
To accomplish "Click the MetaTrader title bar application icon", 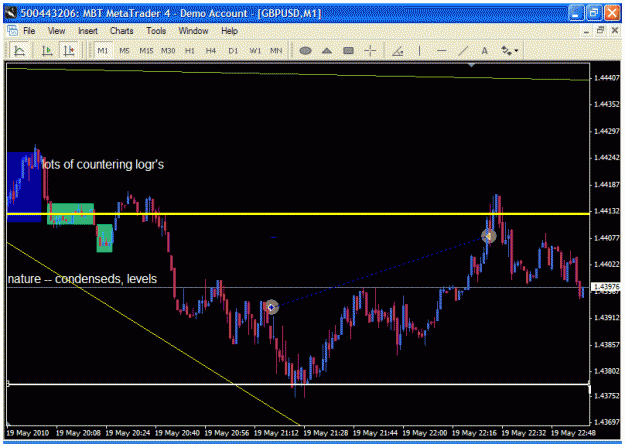I will tap(11, 13).
